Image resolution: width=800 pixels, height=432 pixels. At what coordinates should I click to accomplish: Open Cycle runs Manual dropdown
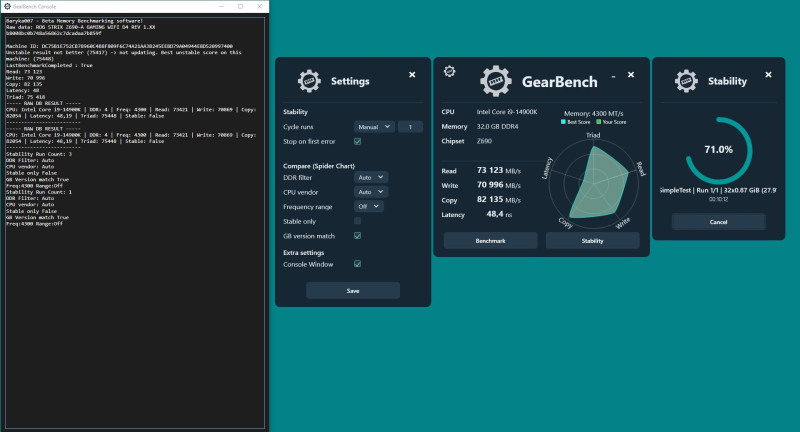tap(374, 126)
